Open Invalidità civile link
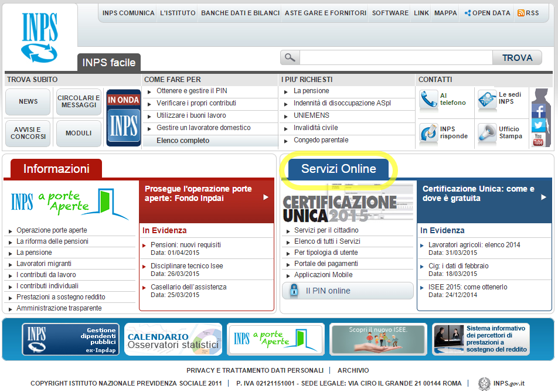 coord(316,128)
